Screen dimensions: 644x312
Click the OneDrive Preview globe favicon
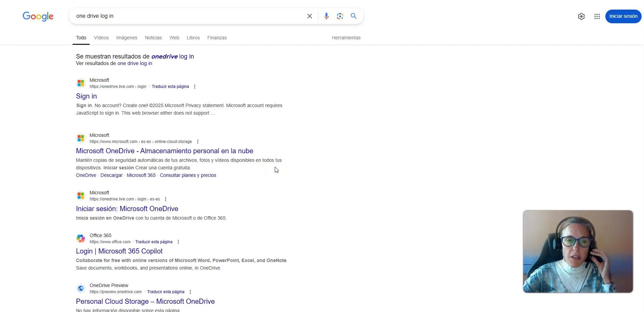tap(81, 288)
